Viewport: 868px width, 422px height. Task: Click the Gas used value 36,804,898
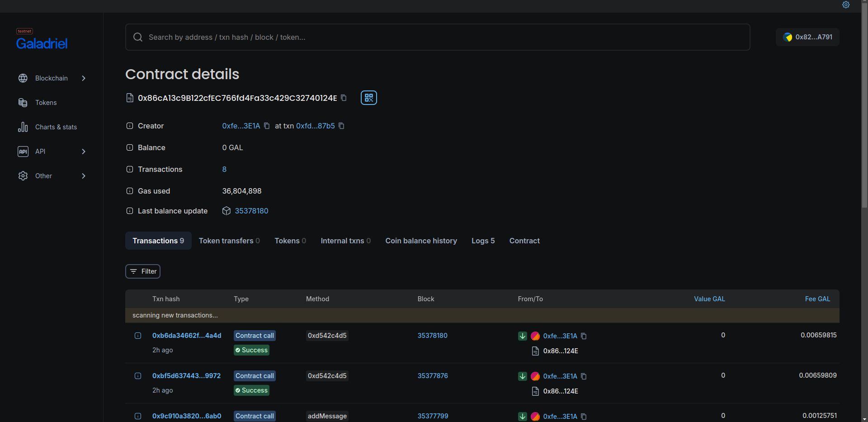tap(242, 191)
